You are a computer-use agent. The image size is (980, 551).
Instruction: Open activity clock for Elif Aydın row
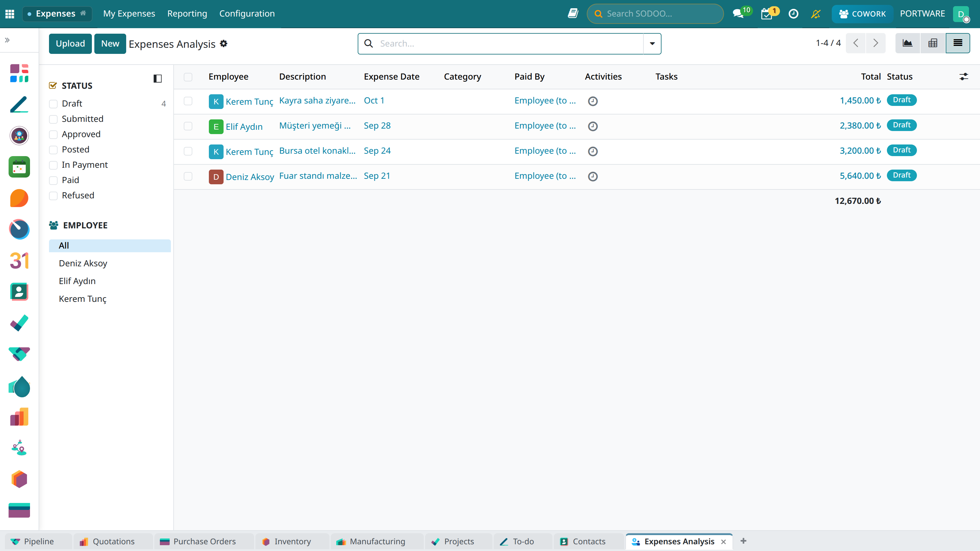click(x=593, y=126)
